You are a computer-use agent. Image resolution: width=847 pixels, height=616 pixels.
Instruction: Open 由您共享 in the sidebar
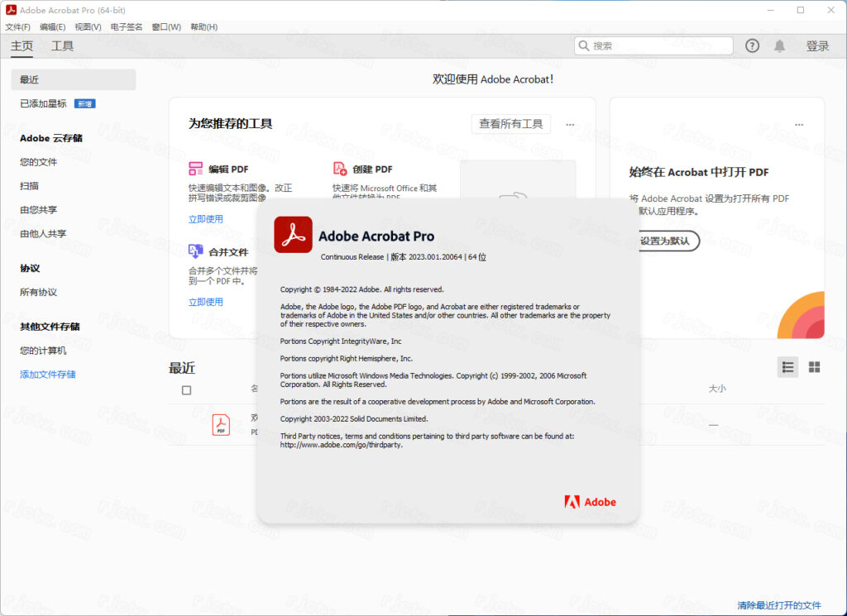[38, 209]
